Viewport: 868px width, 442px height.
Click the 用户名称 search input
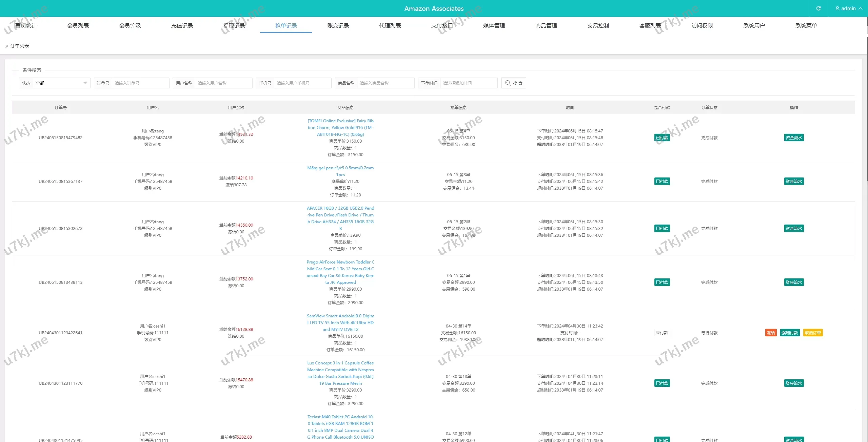click(x=223, y=83)
